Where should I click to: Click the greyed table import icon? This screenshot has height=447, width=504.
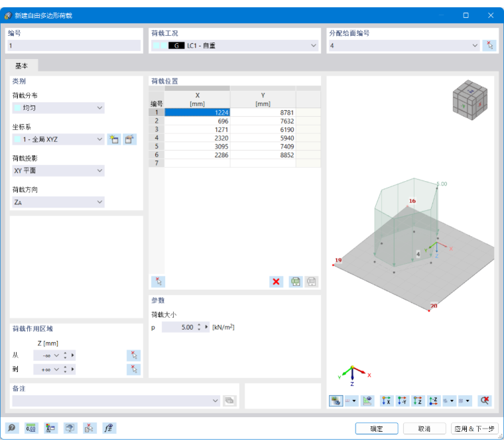point(311,281)
